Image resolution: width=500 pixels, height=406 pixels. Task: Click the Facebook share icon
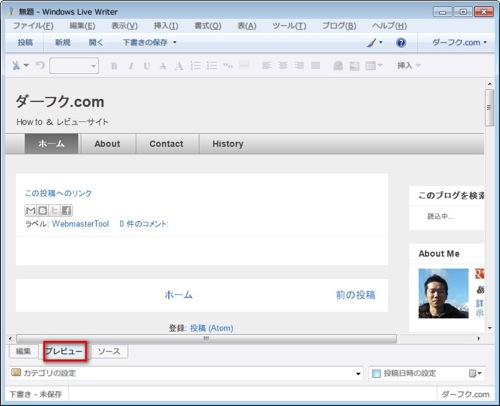[x=67, y=210]
